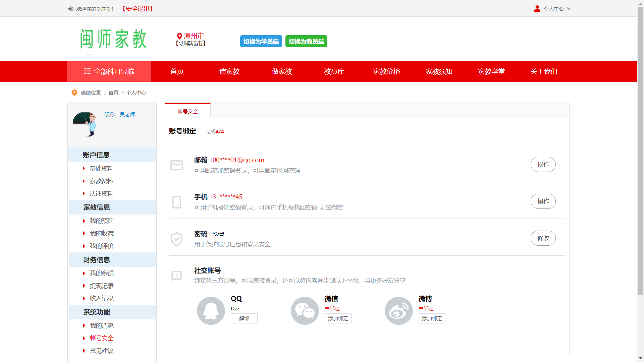
Task: Switch to student mode with 切换为学员端
Action: (x=261, y=41)
